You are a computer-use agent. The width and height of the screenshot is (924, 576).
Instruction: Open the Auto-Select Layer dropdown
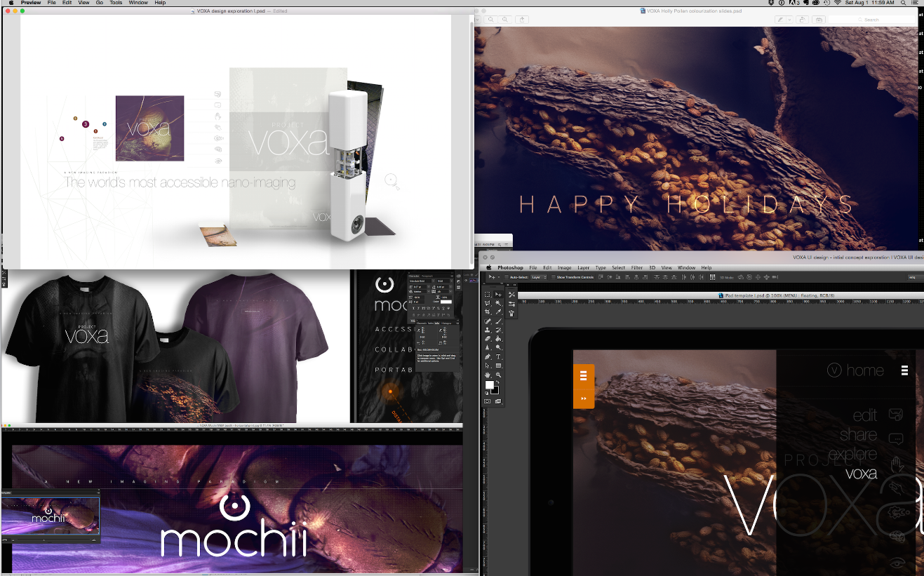pyautogui.click(x=539, y=277)
